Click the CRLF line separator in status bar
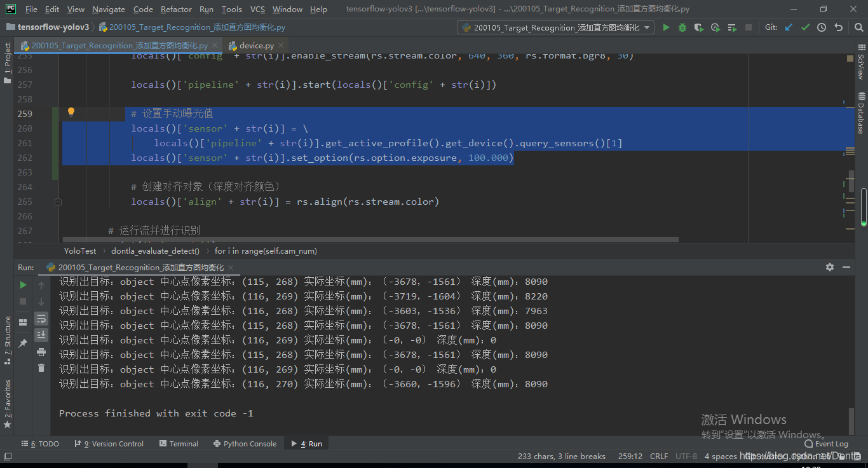868x468 pixels. click(x=659, y=456)
